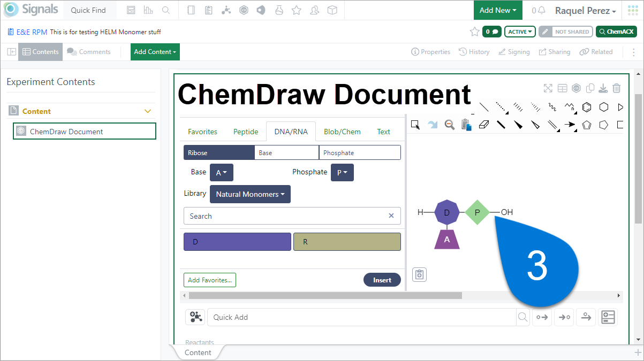
Task: Select the reaction arrow tool
Action: [x=570, y=125]
